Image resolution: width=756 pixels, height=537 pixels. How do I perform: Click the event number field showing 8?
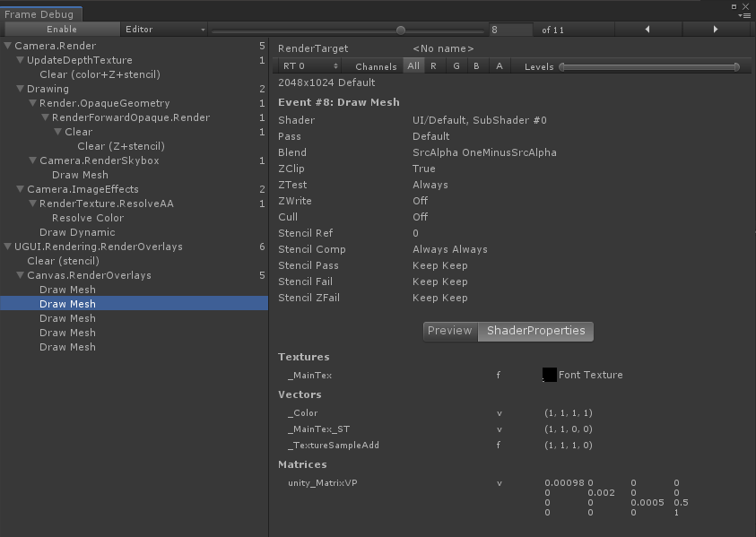tap(511, 30)
